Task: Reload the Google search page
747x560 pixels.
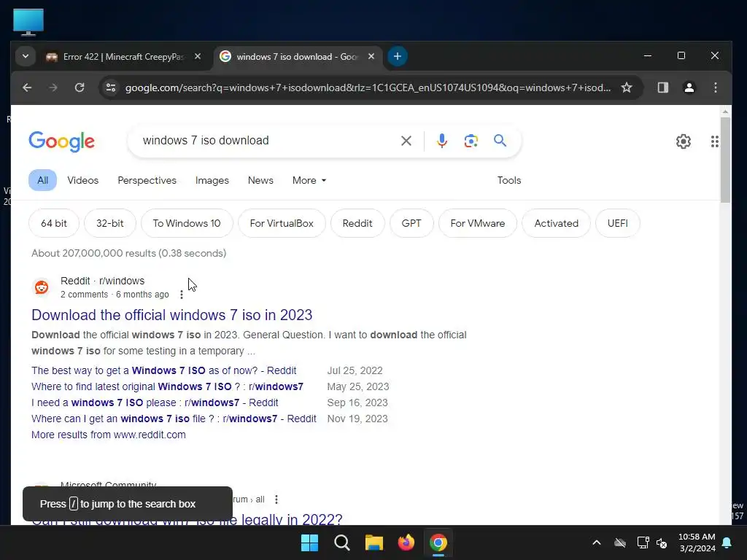Action: pyautogui.click(x=80, y=87)
